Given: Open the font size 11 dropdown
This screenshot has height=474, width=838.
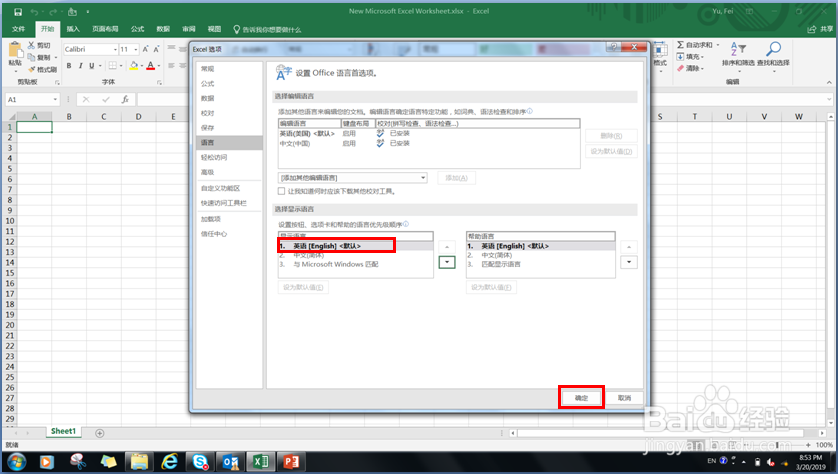Looking at the screenshot, I should click(x=136, y=49).
